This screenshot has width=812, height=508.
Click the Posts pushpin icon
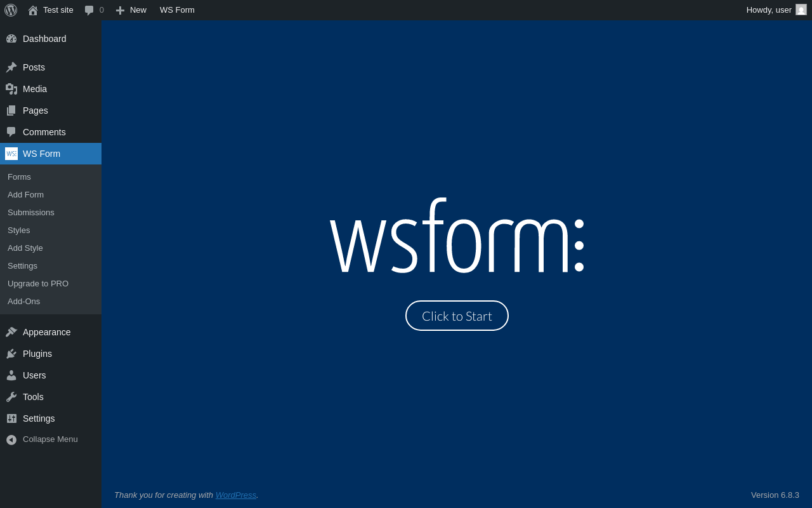click(x=11, y=67)
